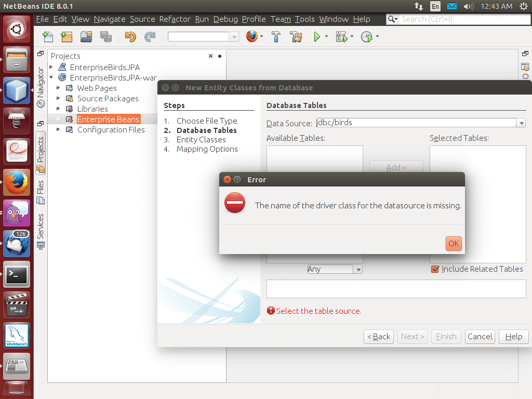Screen dimensions: 532x399
Task: Open the Window menu
Action: [334, 19]
